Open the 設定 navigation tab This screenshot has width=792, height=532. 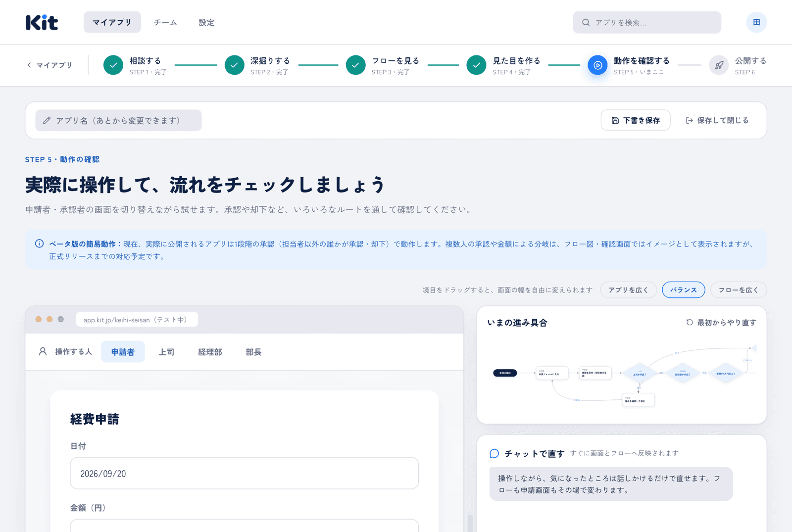click(207, 22)
